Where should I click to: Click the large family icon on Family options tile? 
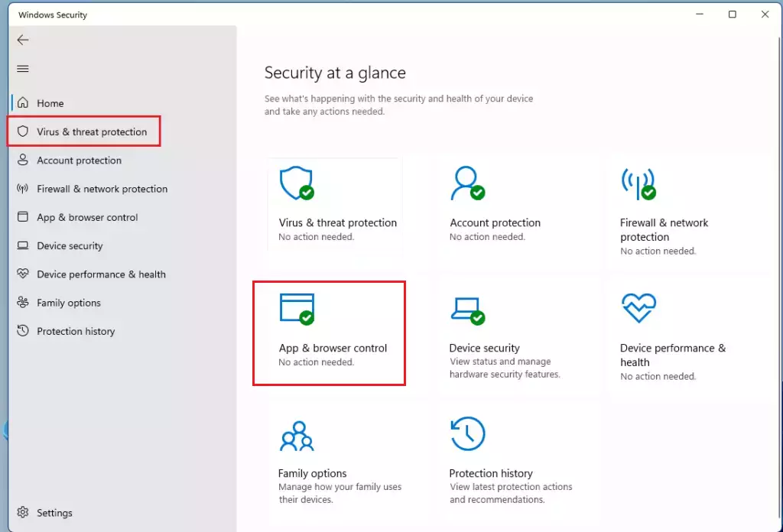297,436
